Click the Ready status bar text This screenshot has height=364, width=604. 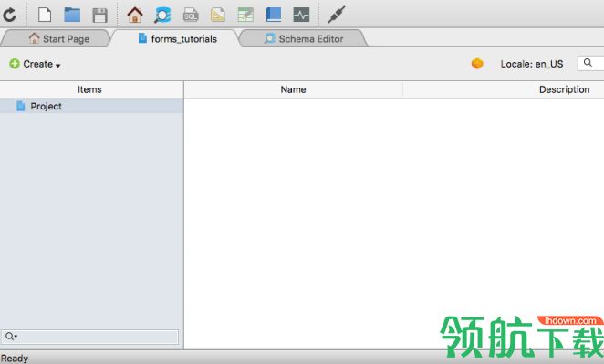[15, 359]
